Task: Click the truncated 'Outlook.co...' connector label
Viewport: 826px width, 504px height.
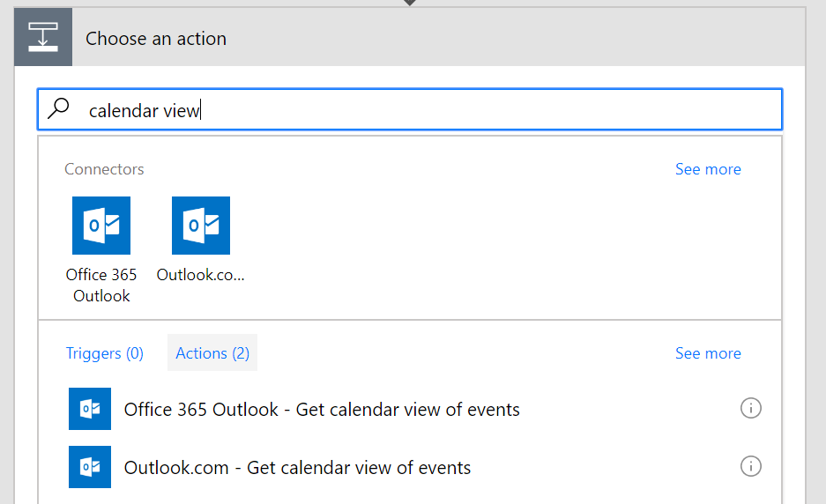Action: tap(201, 275)
